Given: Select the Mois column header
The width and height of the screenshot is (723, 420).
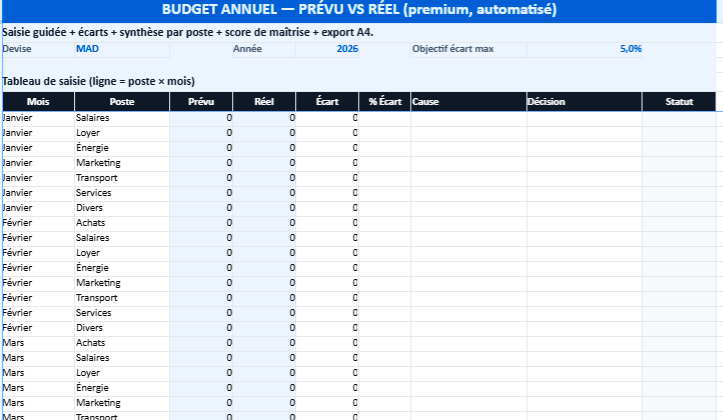Looking at the screenshot, I should point(37,102).
